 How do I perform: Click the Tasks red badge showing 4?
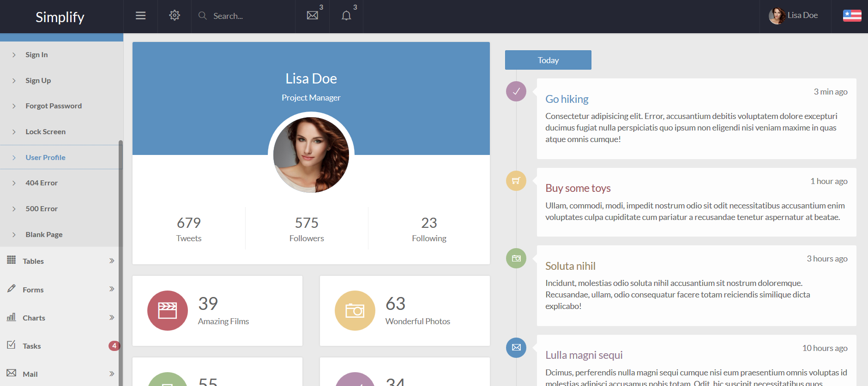pos(114,346)
